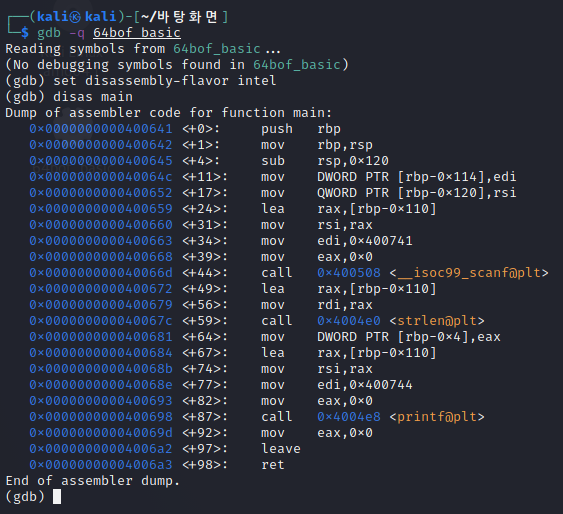563x514 pixels.
Task: Click the gdb prompt cursor block
Action: tap(57, 497)
